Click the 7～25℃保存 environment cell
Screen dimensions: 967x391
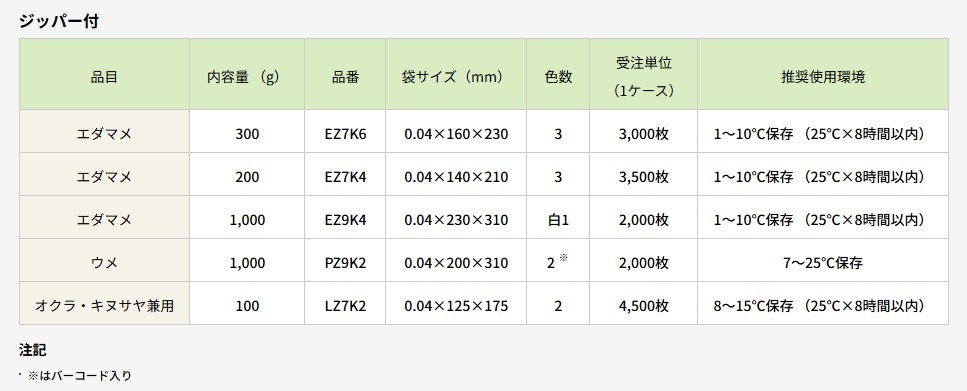tap(823, 263)
